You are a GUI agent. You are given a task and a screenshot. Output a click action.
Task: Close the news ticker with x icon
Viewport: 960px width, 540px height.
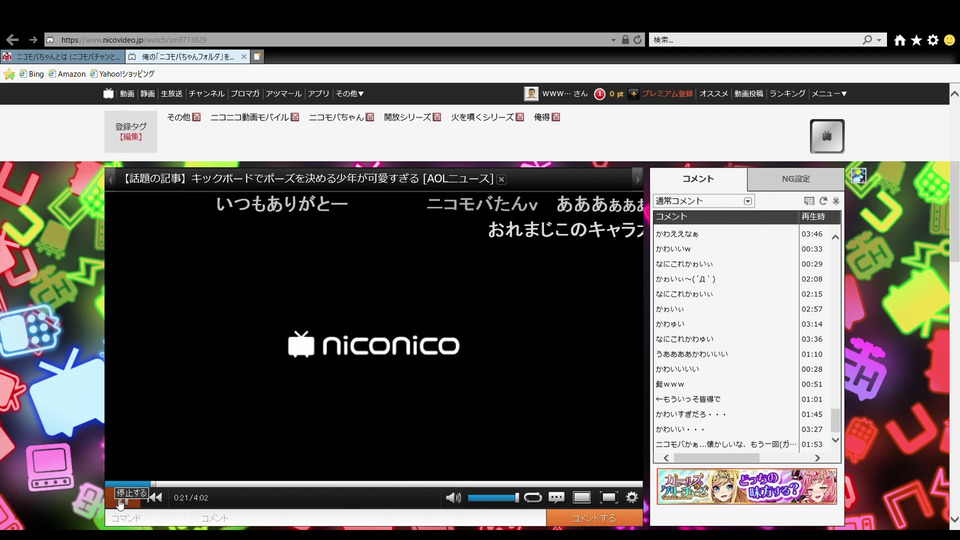pyautogui.click(x=501, y=179)
